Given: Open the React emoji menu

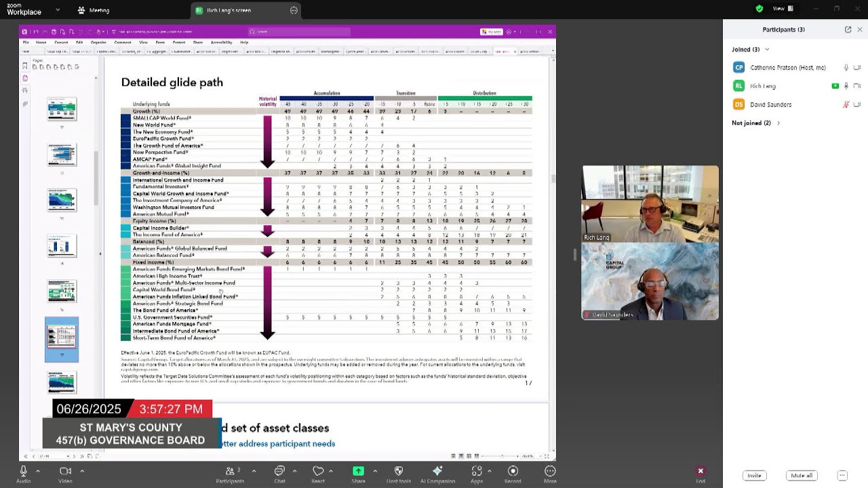Looking at the screenshot, I should pos(318,474).
